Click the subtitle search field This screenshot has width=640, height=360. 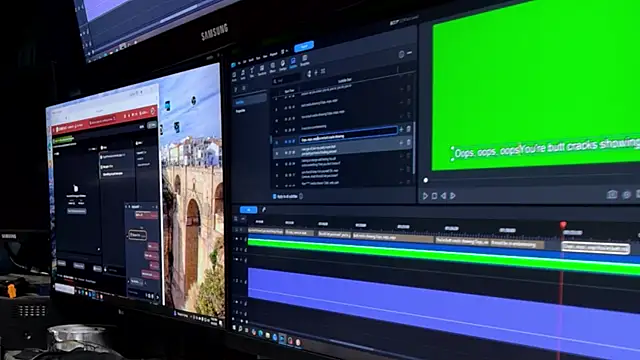click(x=286, y=80)
